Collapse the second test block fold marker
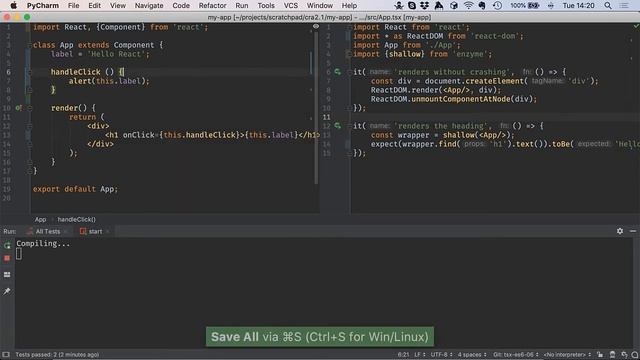640x360 pixels. (349, 126)
